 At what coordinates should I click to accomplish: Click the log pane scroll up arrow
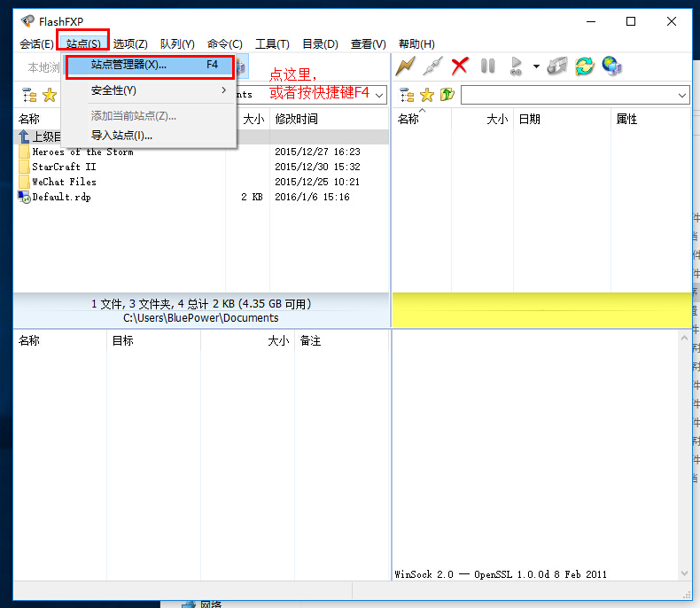(684, 339)
